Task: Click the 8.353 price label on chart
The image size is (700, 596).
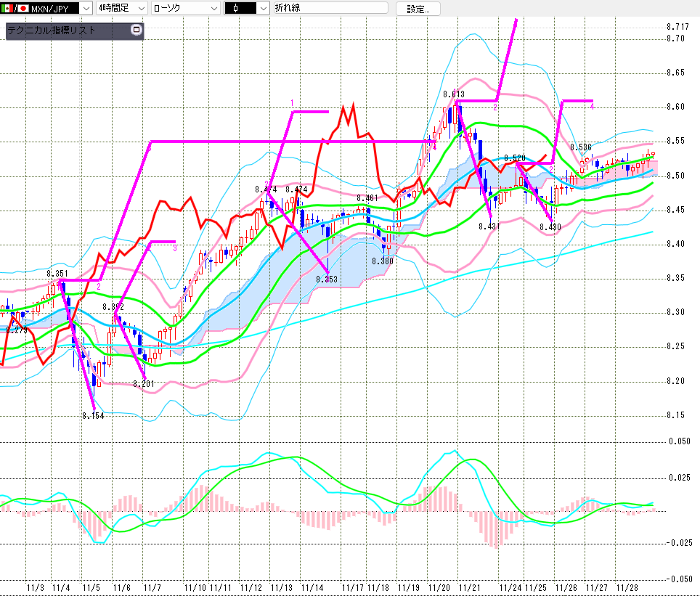Action: (x=327, y=278)
